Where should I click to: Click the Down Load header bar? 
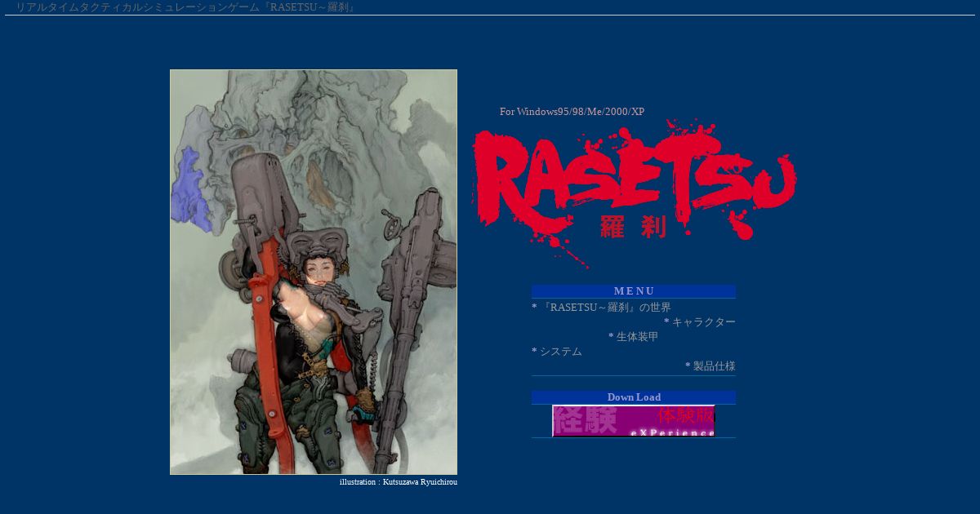click(634, 397)
